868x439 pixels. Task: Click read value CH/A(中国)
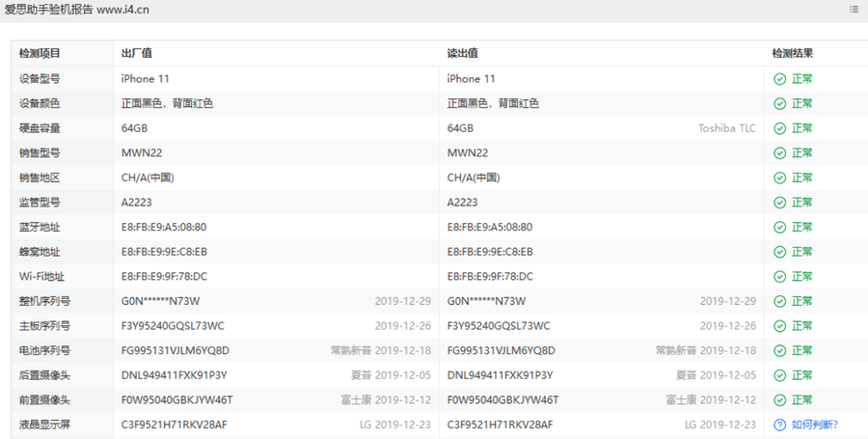(x=474, y=178)
